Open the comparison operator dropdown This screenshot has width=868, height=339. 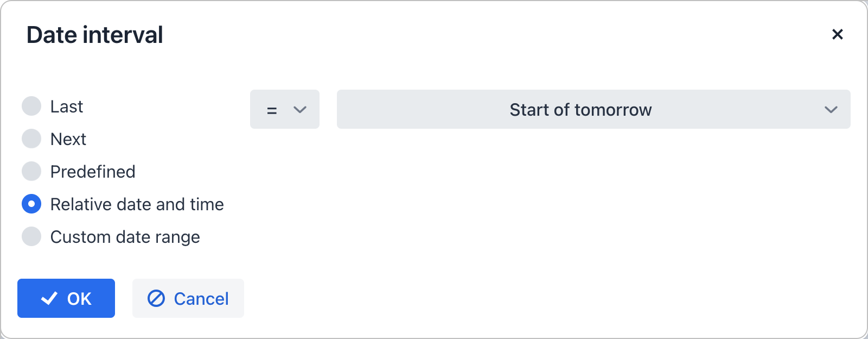click(x=284, y=110)
